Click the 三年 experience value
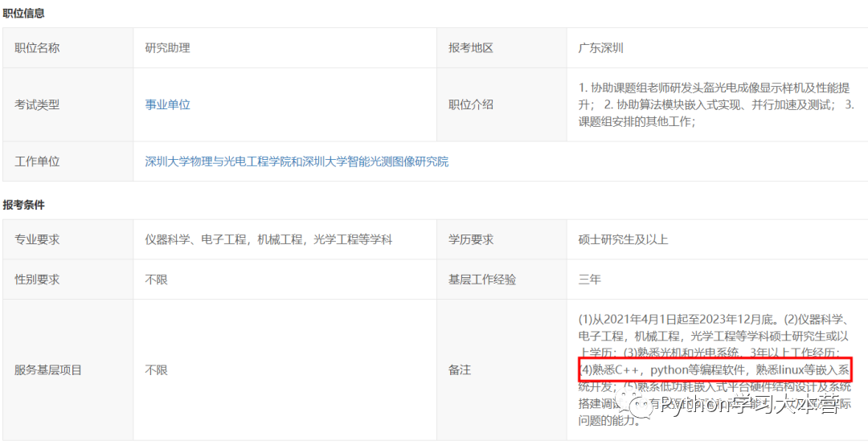 click(590, 280)
